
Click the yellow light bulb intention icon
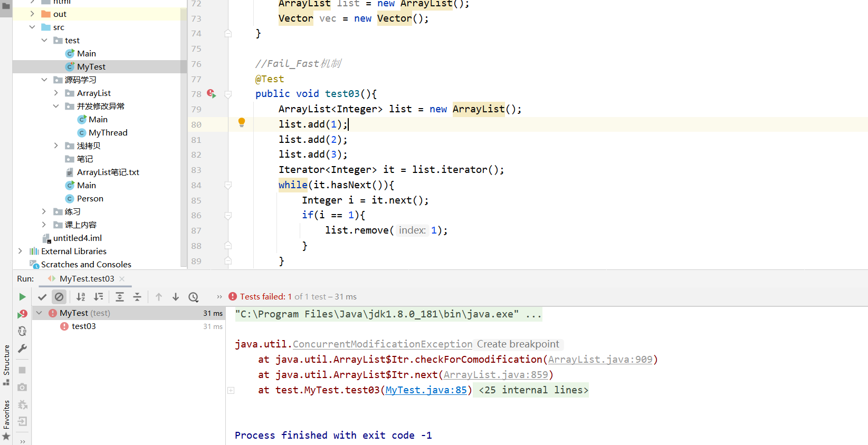click(242, 122)
